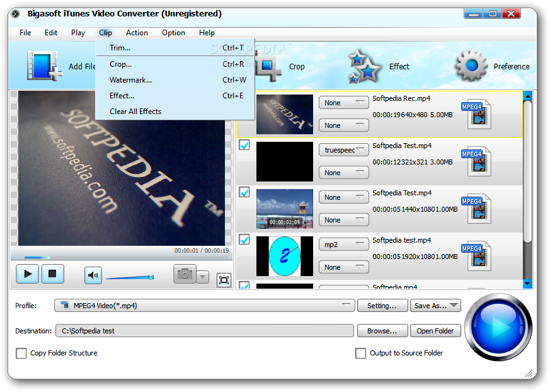
Task: Open the Action menu
Action: pos(137,33)
